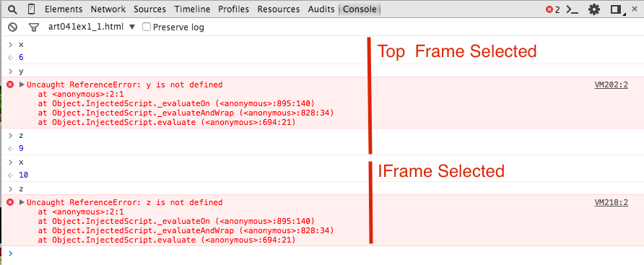
Task: Follow the VM218:2 source link
Action: 611,202
